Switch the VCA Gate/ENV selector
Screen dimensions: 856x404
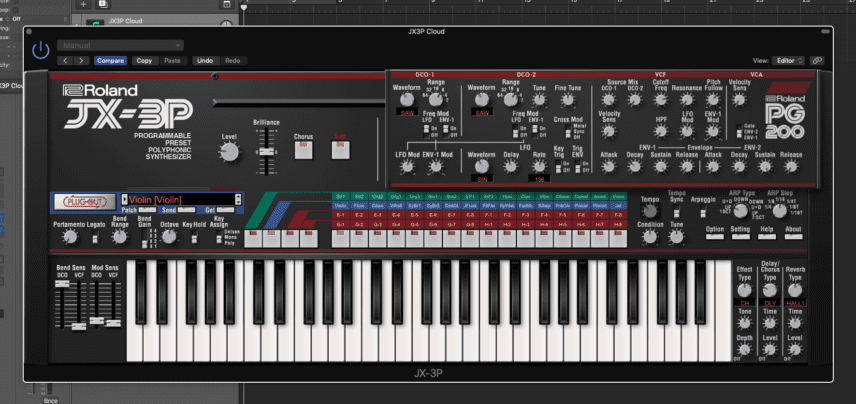point(738,131)
